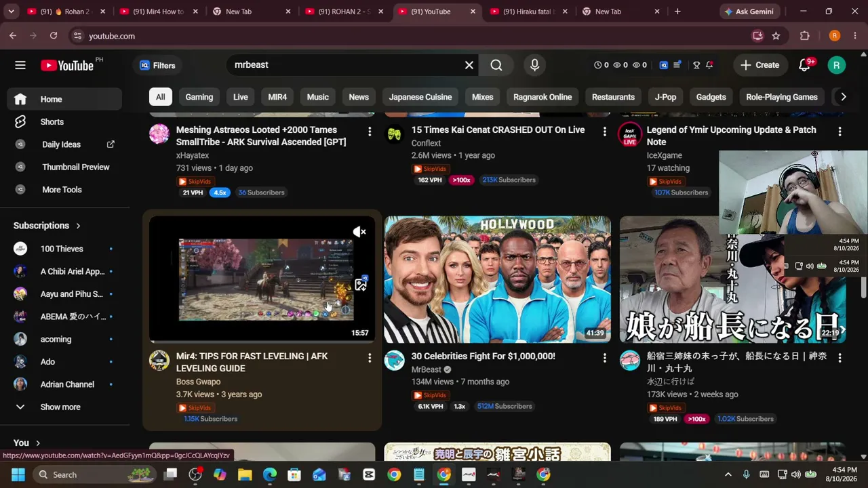This screenshot has height=488, width=868.
Task: Open the Chrome tab search dropdown
Action: coord(12,12)
